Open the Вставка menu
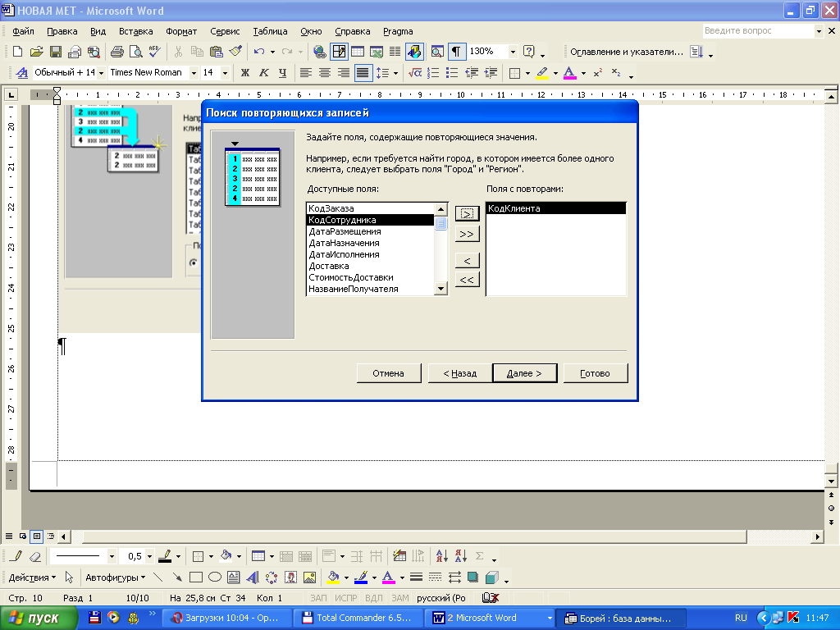Viewport: 840px width, 630px height. (135, 31)
